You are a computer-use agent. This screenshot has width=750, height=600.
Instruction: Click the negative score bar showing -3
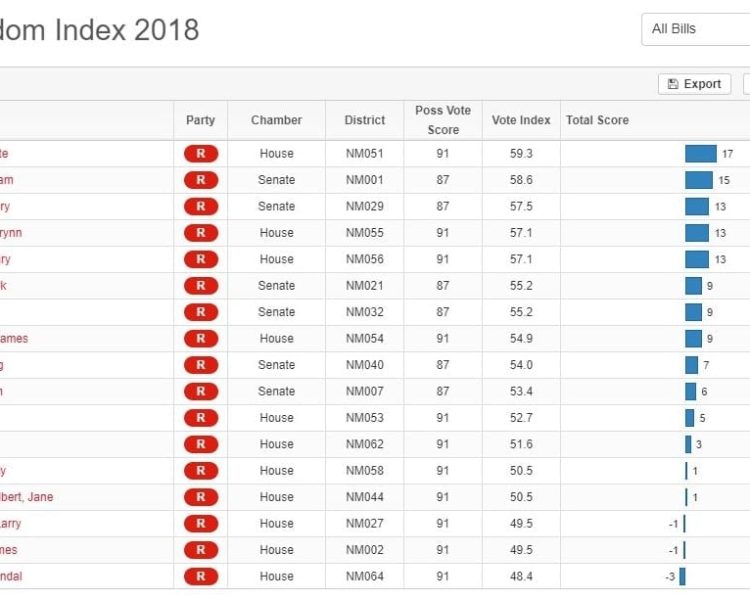[682, 576]
